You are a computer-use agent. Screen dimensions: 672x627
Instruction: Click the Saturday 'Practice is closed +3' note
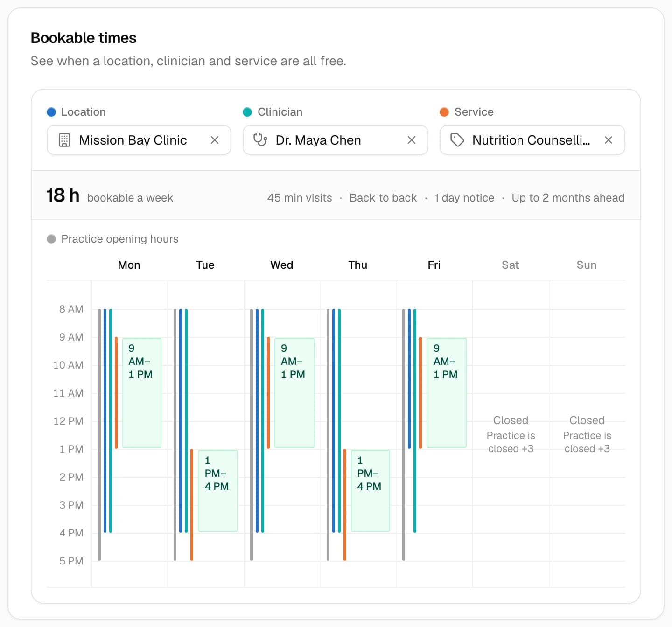[x=511, y=442]
